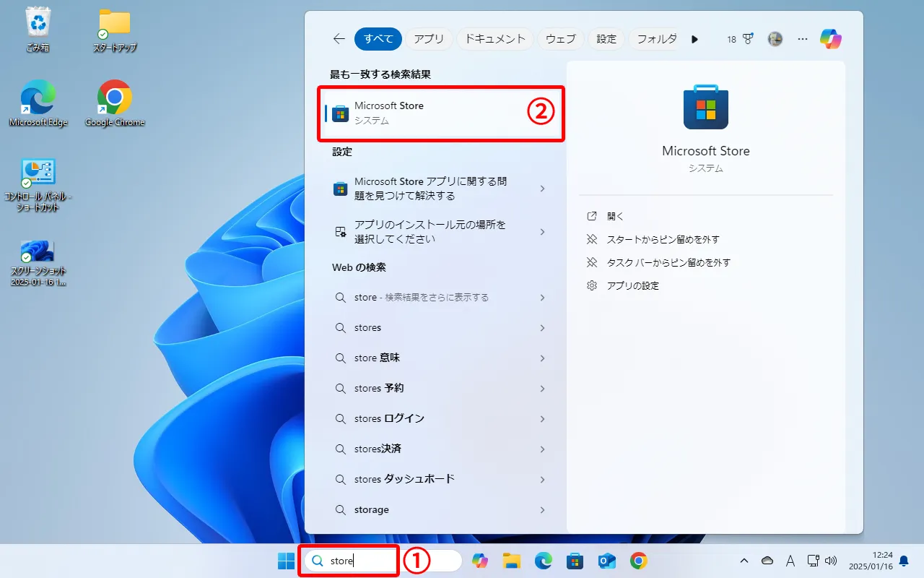Image resolution: width=924 pixels, height=578 pixels.
Task: Select Microsoft Edge desktop shortcut
Action: (x=38, y=103)
